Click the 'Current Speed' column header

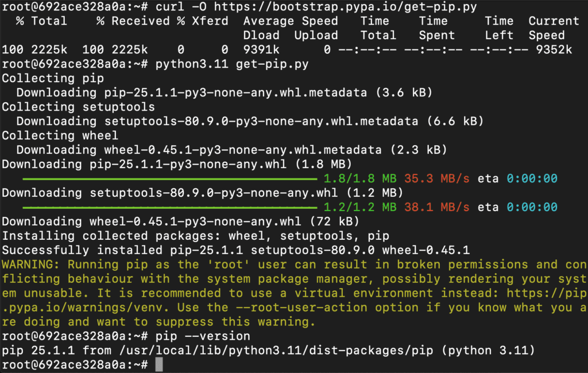coord(554,28)
